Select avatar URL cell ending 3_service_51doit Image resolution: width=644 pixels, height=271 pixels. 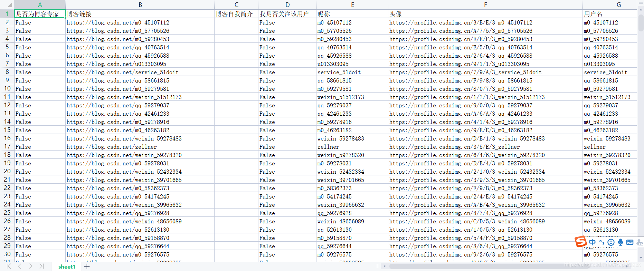coord(485,72)
